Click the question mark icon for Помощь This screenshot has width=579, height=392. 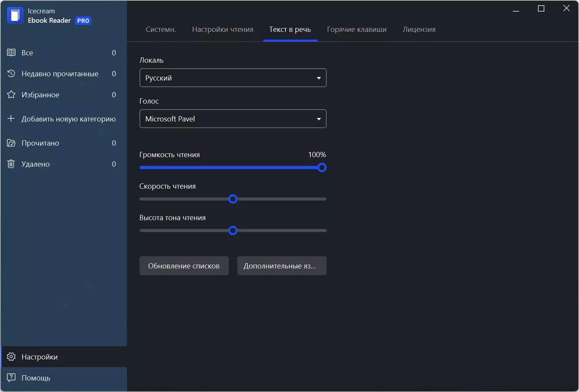tap(11, 377)
